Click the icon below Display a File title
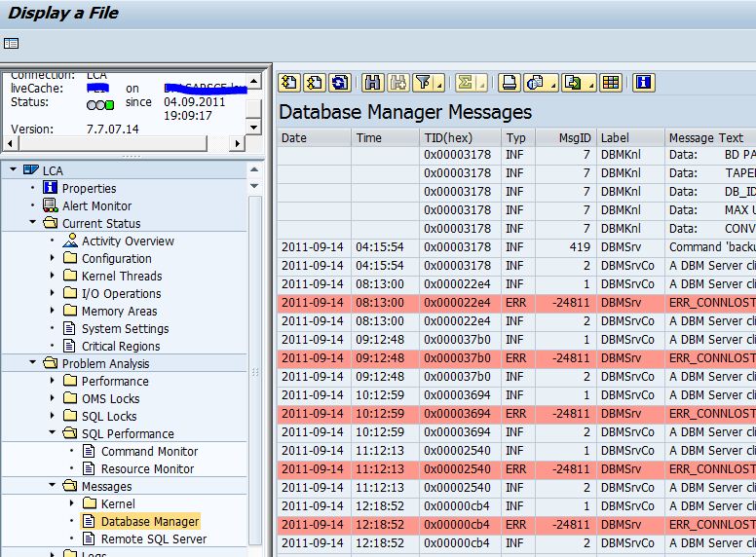This screenshot has height=557, width=756. tap(11, 44)
